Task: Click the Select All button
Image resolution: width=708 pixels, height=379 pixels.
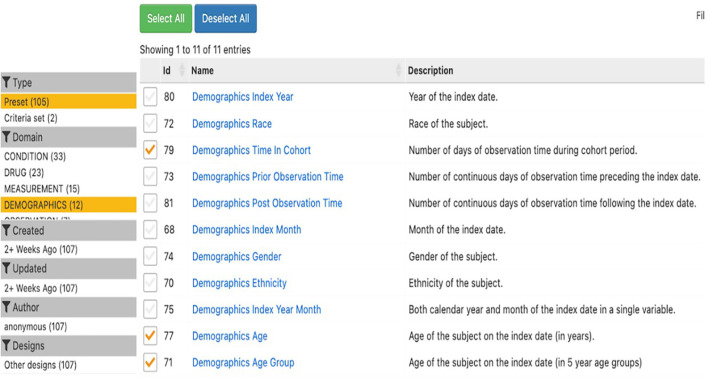Action: (x=166, y=19)
